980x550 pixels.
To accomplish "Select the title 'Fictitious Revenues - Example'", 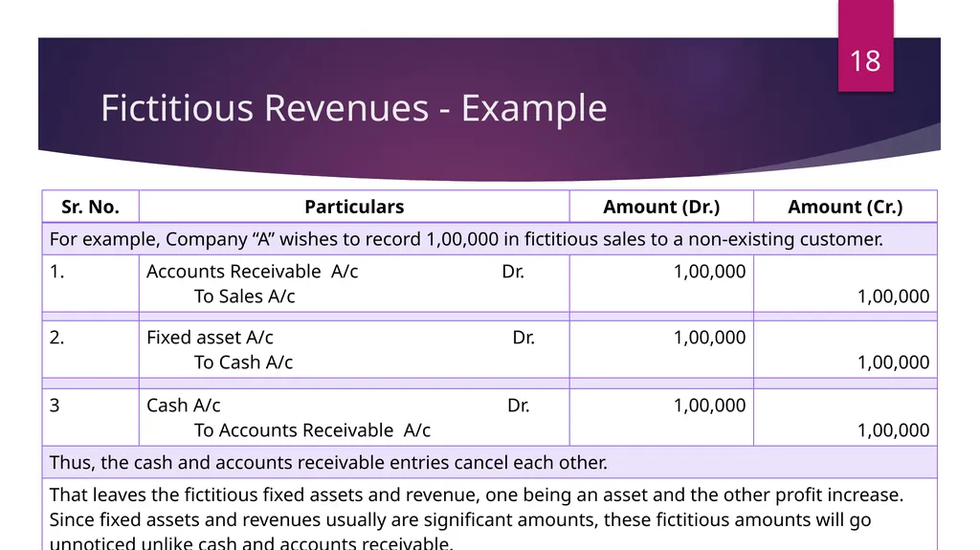I will 354,107.
